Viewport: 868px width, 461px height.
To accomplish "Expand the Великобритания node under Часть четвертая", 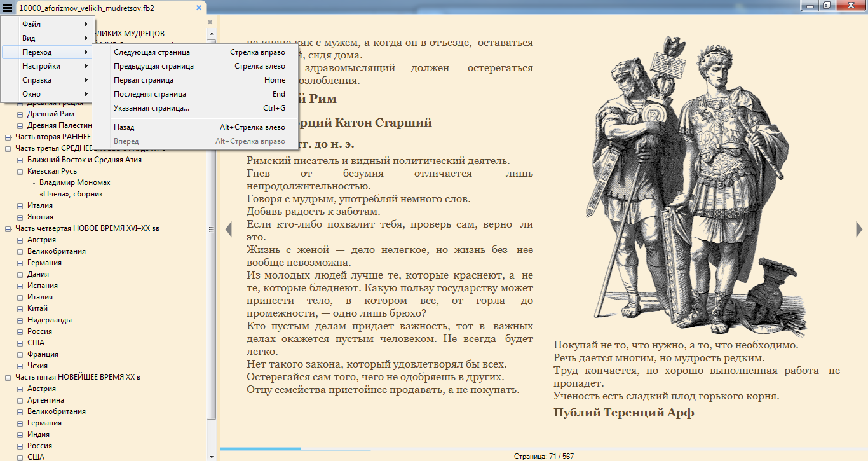I will point(20,251).
